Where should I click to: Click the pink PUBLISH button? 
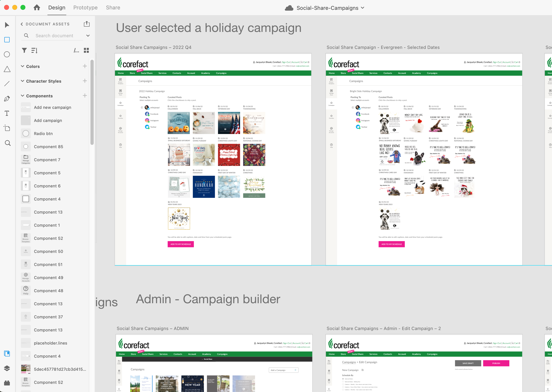(496, 363)
